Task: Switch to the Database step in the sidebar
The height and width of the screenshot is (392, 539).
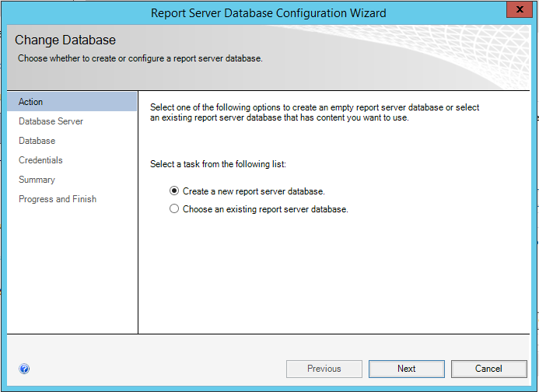Action: coord(37,141)
